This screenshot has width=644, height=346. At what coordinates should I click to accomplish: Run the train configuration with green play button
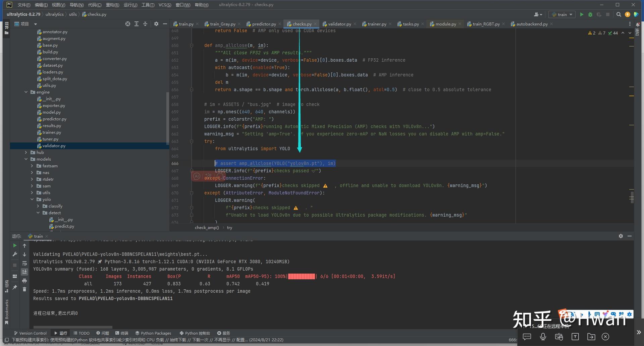[x=582, y=14]
